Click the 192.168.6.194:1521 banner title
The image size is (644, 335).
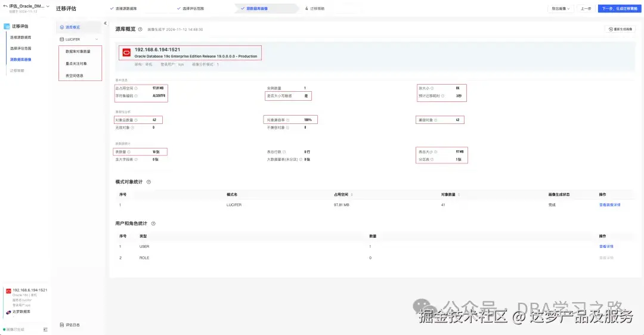157,49
